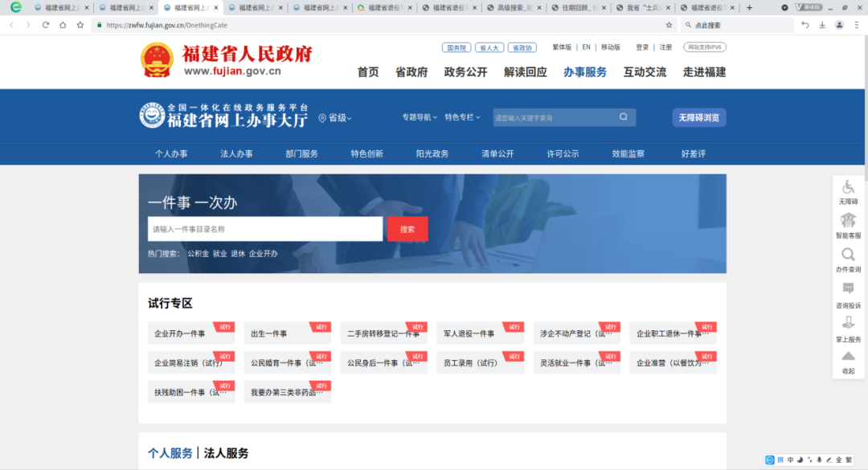
Task: Expand the 专题导航 dropdown menu
Action: (420, 117)
